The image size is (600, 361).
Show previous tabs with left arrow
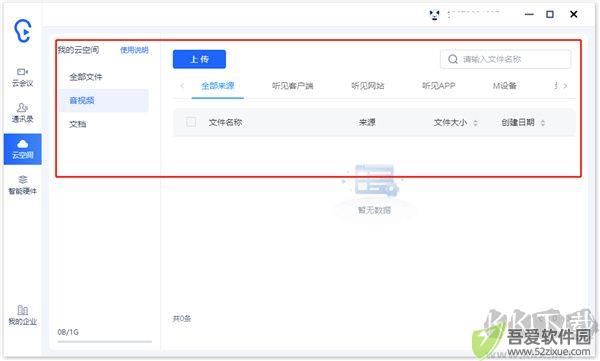pyautogui.click(x=182, y=86)
